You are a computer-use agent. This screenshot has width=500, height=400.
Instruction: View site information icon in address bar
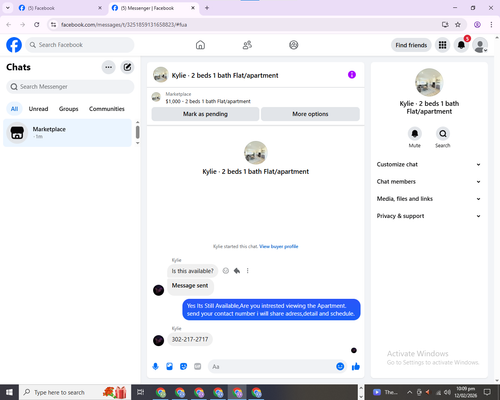(x=53, y=24)
